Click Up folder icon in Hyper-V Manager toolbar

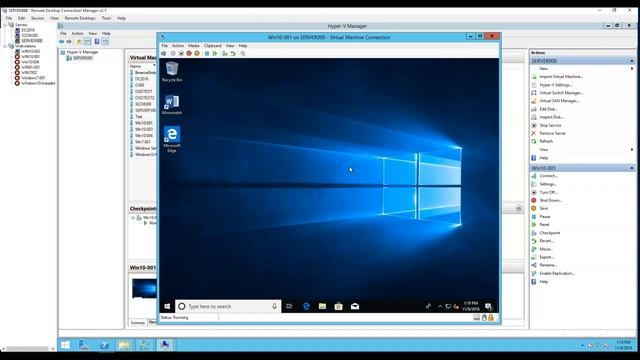tap(79, 42)
